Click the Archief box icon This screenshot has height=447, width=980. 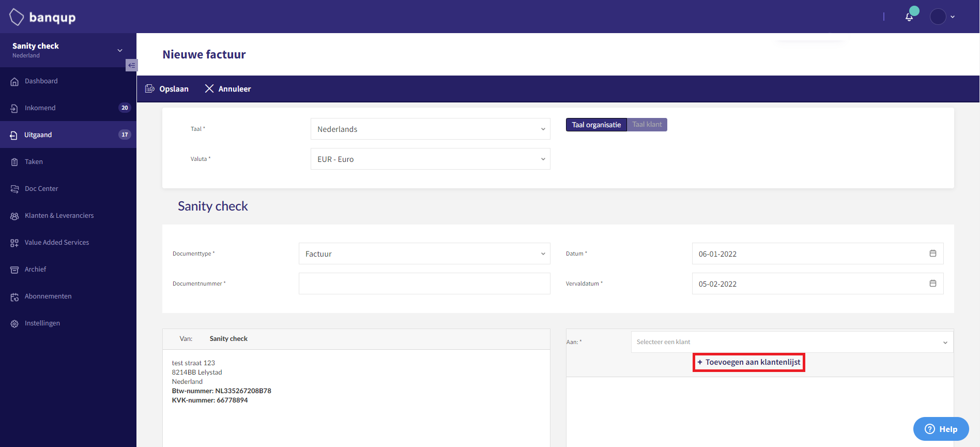coord(14,270)
